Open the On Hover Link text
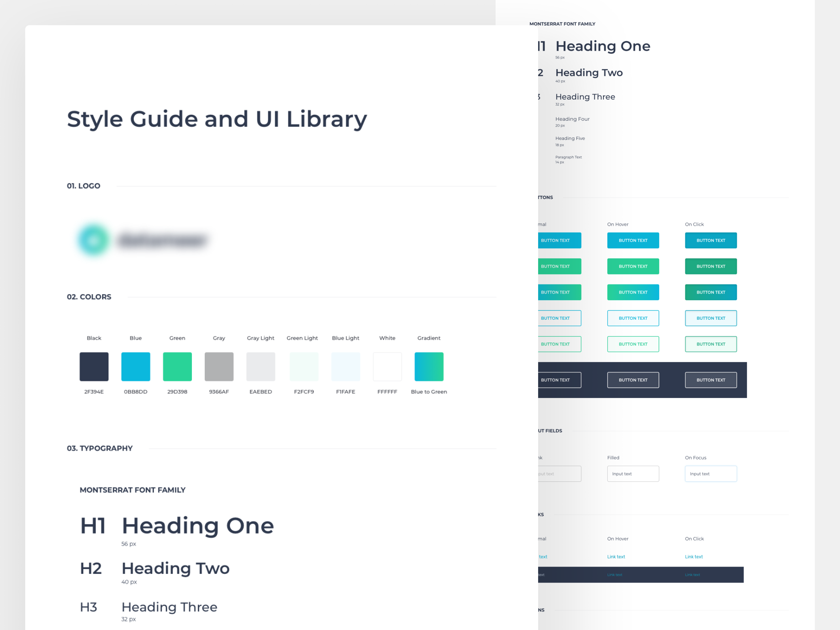Viewport: 840px width, 630px height. pyautogui.click(x=616, y=557)
